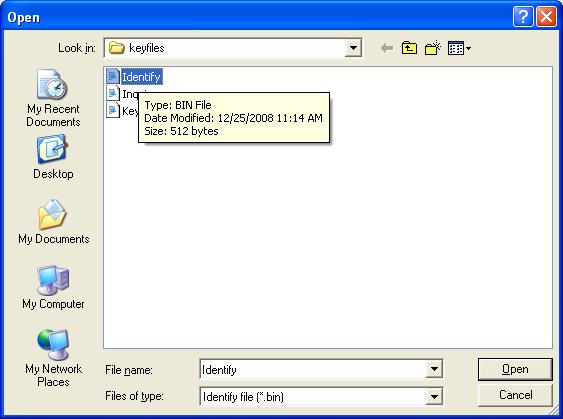The image size is (563, 419).
Task: Open the My Documents folder shortcut
Action: click(x=53, y=222)
